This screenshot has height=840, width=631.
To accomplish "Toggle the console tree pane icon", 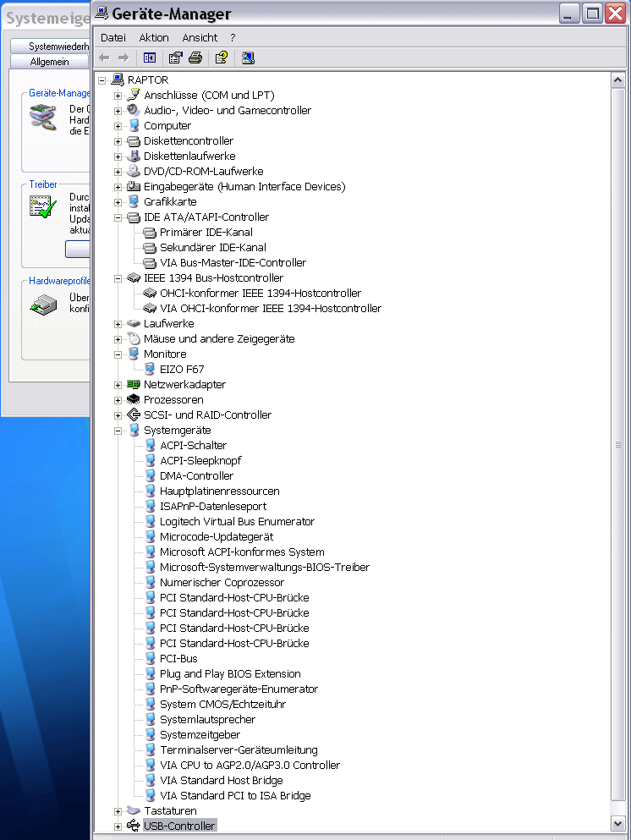I will (150, 58).
